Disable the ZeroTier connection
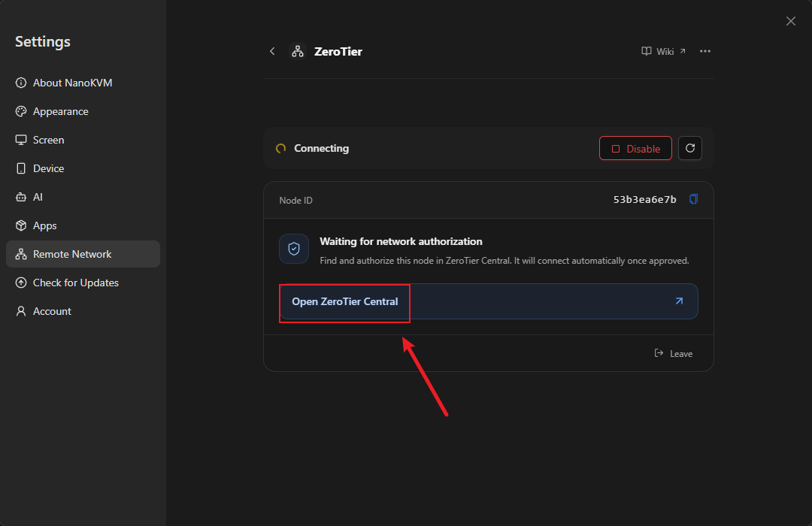This screenshot has height=526, width=812. [x=635, y=149]
